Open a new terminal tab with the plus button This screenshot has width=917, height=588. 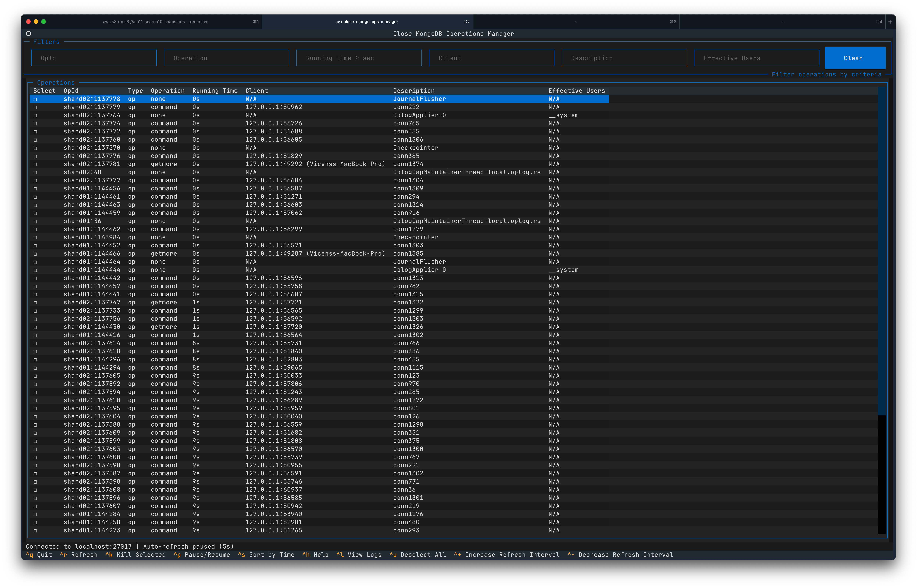[890, 22]
